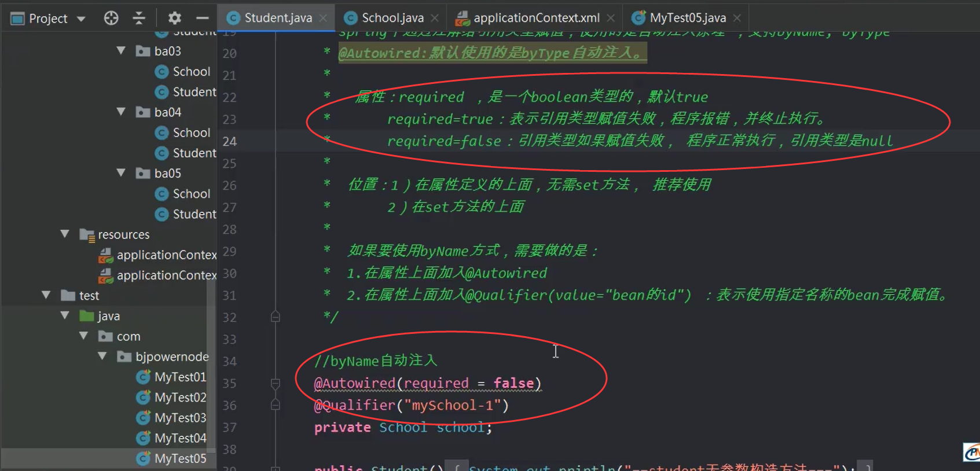
Task: Fold annotation marker at line 35
Action: tap(276, 383)
